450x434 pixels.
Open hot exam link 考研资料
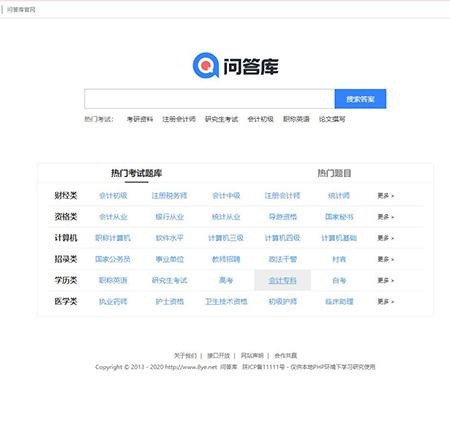[x=140, y=119]
